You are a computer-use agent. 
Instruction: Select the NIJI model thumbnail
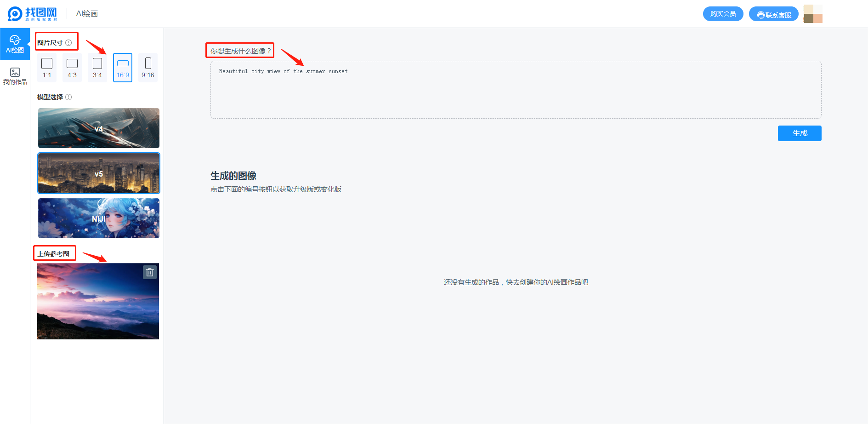99,218
